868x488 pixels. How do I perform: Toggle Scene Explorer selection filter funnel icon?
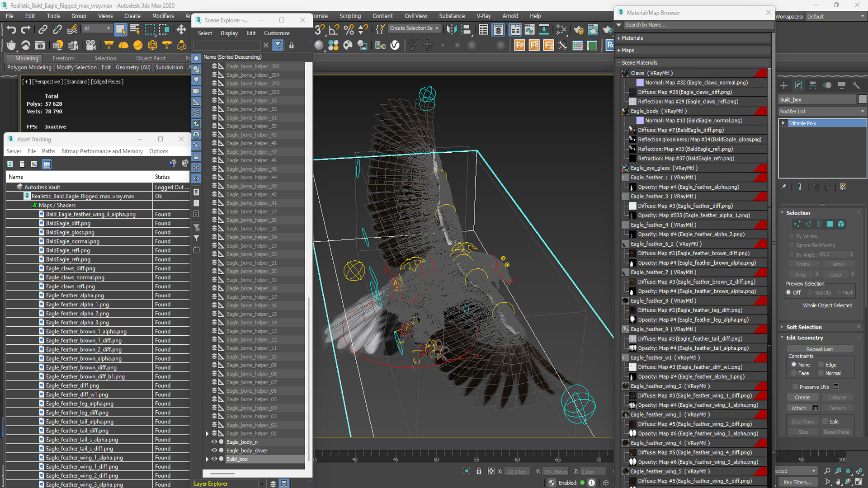click(278, 45)
